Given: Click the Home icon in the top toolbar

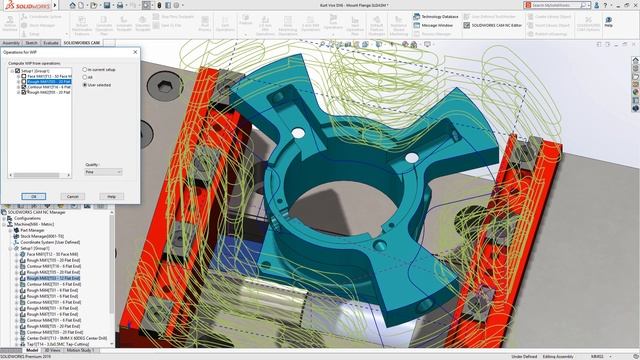Looking at the screenshot, I should (72, 5).
